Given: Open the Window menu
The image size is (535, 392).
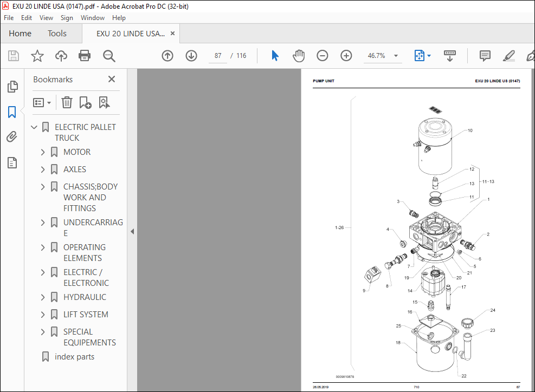Looking at the screenshot, I should (x=93, y=18).
